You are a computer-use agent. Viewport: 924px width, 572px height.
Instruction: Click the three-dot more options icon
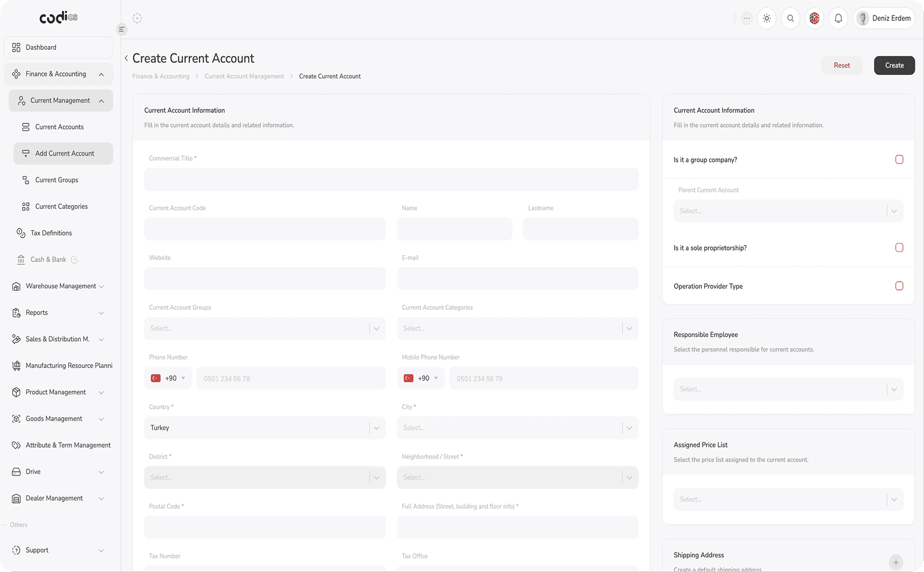(746, 18)
